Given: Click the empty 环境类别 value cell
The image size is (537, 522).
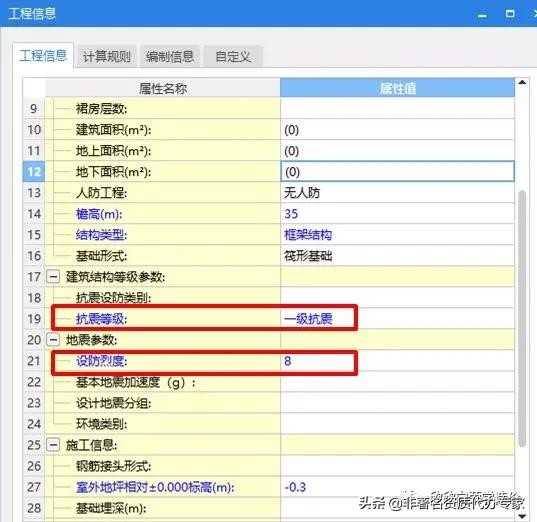Looking at the screenshot, I should coord(398,424).
